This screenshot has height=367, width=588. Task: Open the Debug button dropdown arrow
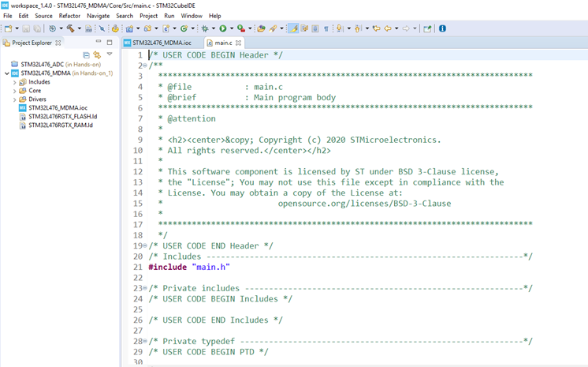(x=214, y=28)
